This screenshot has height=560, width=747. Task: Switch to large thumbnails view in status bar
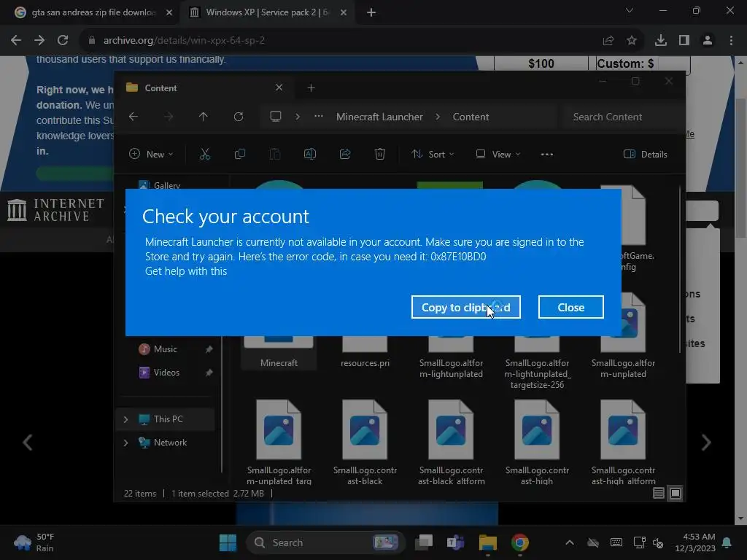click(676, 494)
